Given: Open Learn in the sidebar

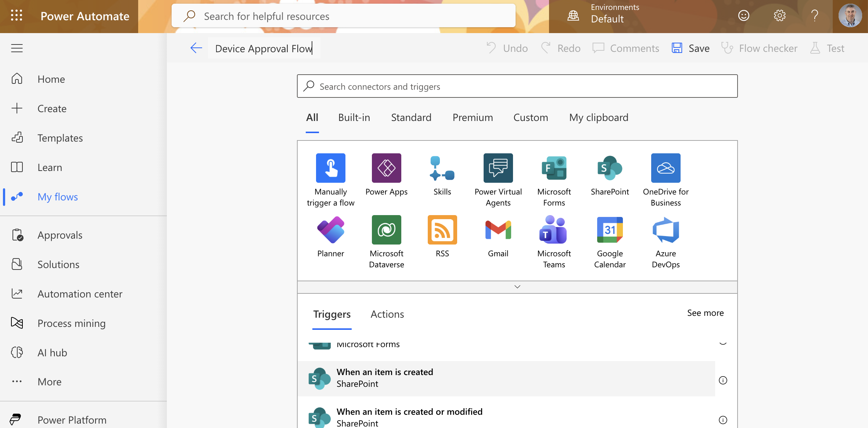Looking at the screenshot, I should click(50, 167).
